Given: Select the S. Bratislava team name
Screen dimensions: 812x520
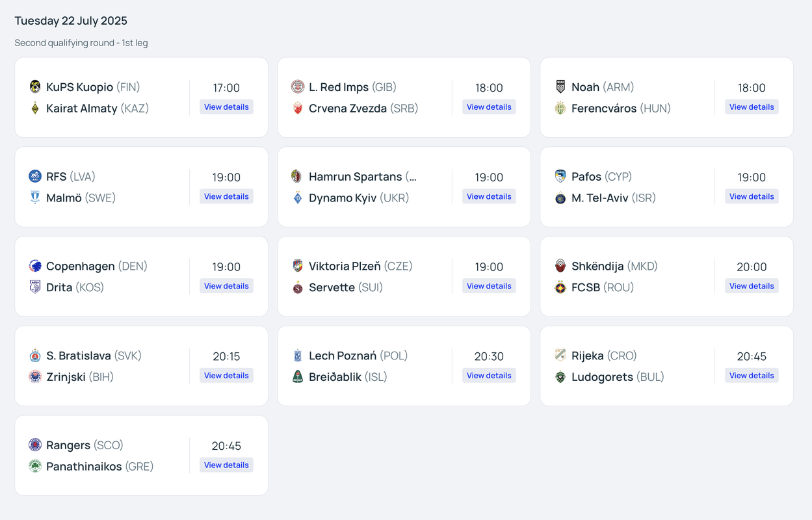Looking at the screenshot, I should [x=79, y=356].
